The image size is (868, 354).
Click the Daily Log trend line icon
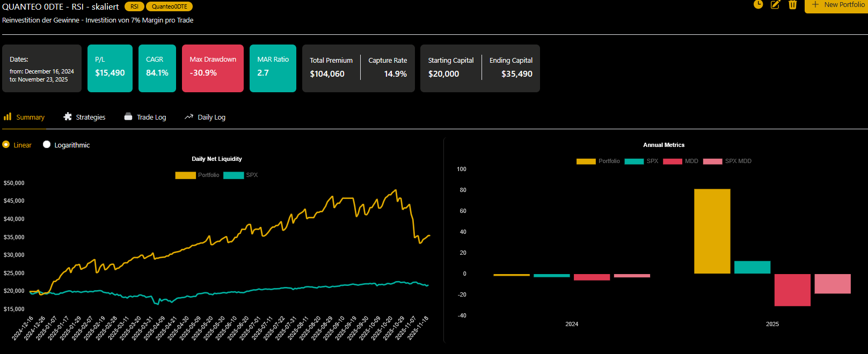pyautogui.click(x=189, y=117)
